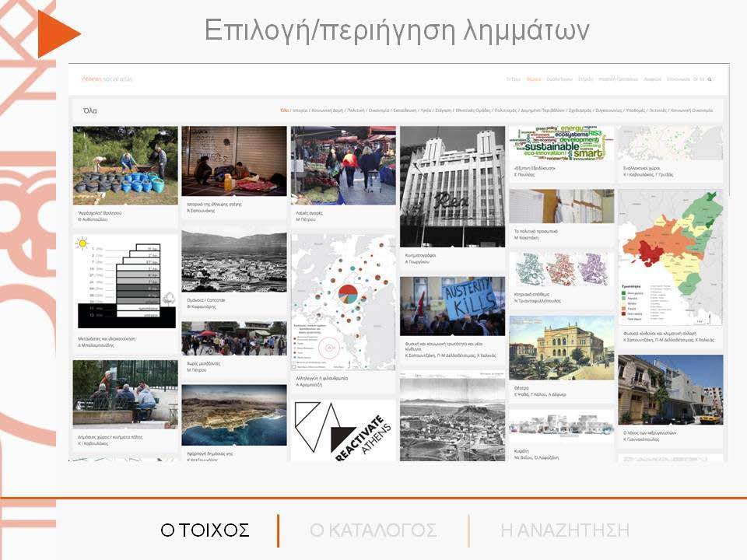Filter entries by Στέγαση category
747x560 pixels.
443,110
